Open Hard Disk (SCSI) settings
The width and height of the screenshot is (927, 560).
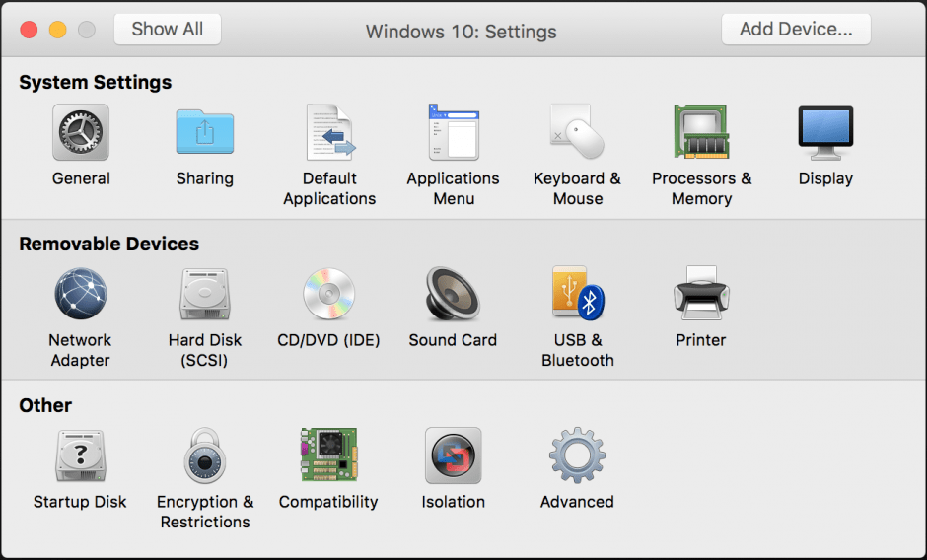point(204,294)
